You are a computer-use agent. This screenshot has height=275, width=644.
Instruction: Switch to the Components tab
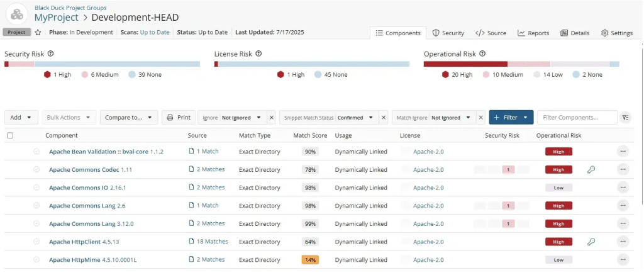coord(398,33)
